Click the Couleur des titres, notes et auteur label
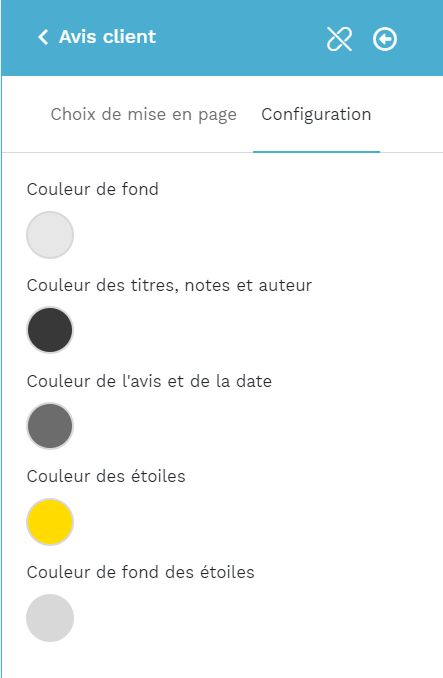443x678 pixels. coord(169,285)
